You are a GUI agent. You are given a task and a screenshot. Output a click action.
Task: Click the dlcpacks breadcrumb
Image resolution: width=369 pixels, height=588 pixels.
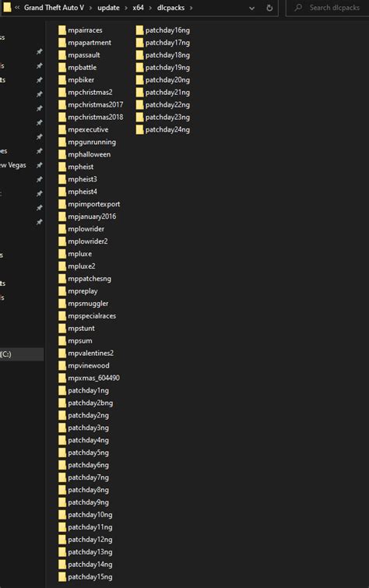point(170,8)
